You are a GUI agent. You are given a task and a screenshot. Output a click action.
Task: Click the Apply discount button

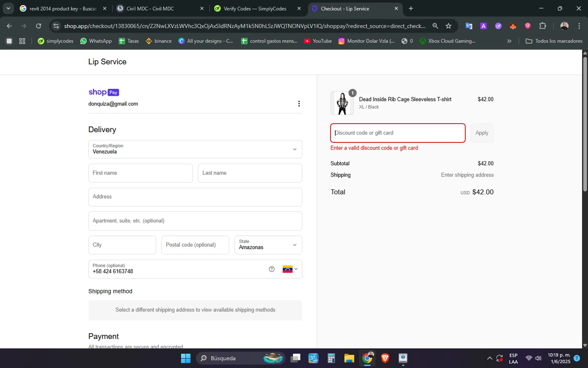[x=482, y=133]
